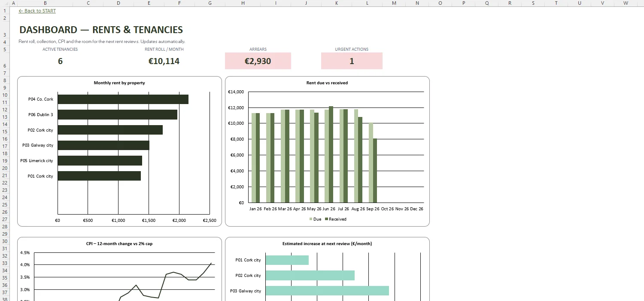
Task: Select the CPI 12-month change chart title
Action: [119, 243]
